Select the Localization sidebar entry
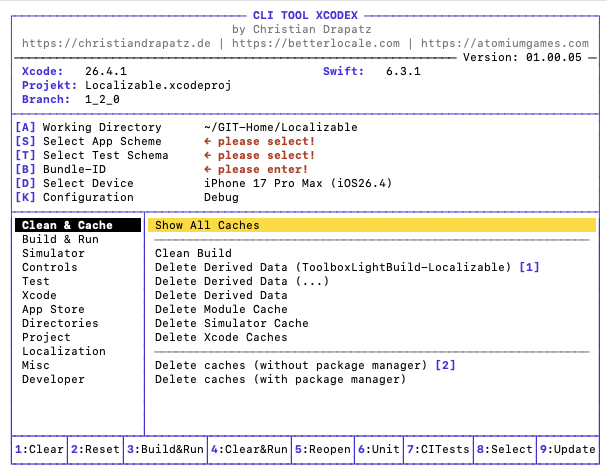The image size is (607, 471). point(63,351)
